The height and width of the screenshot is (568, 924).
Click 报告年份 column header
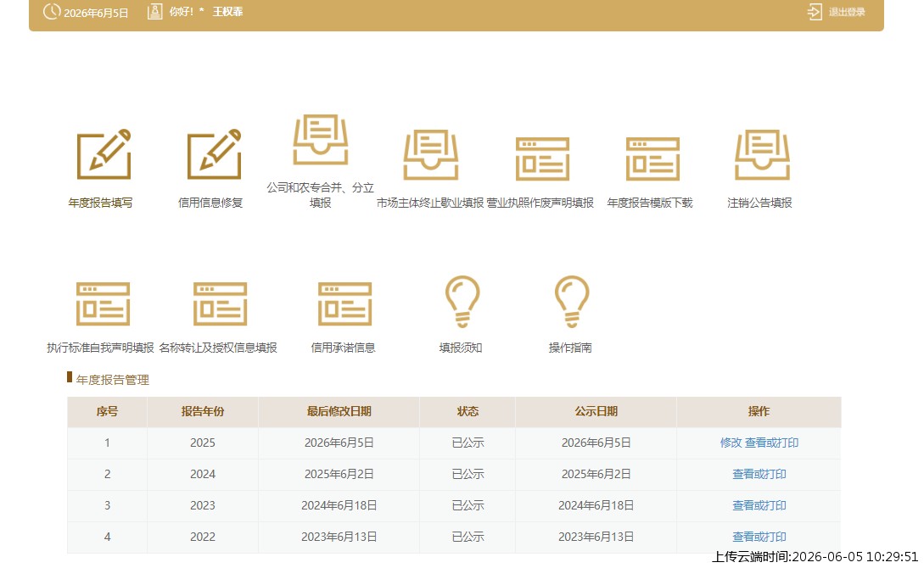coord(203,411)
